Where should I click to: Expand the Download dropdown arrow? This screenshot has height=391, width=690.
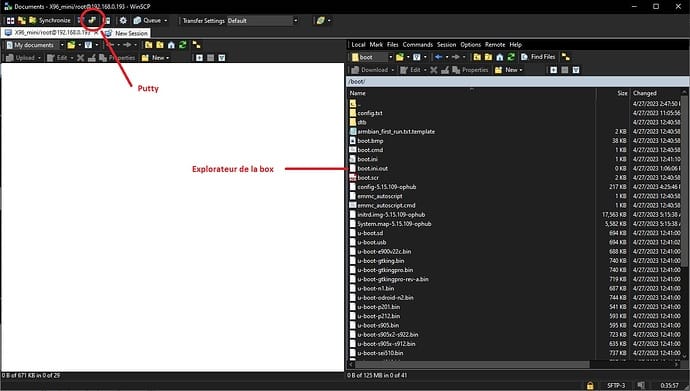[393, 70]
